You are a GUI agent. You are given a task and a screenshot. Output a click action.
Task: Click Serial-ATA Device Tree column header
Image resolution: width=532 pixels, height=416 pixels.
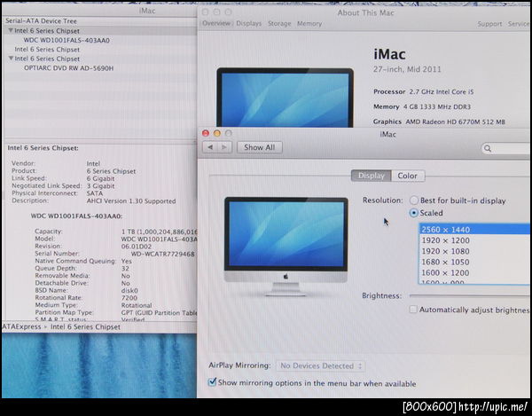click(41, 21)
